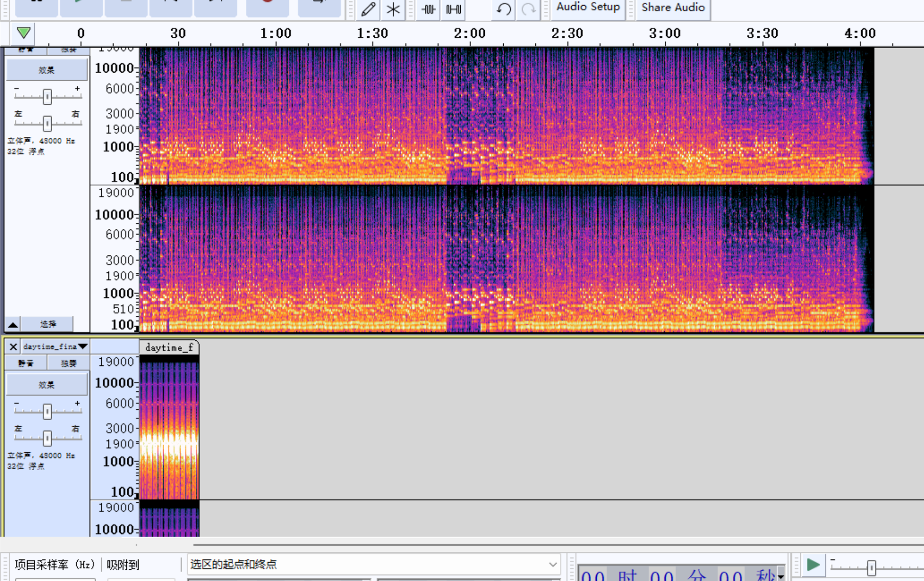The height and width of the screenshot is (581, 924).
Task: Click the first track's gain slider
Action: (x=47, y=96)
